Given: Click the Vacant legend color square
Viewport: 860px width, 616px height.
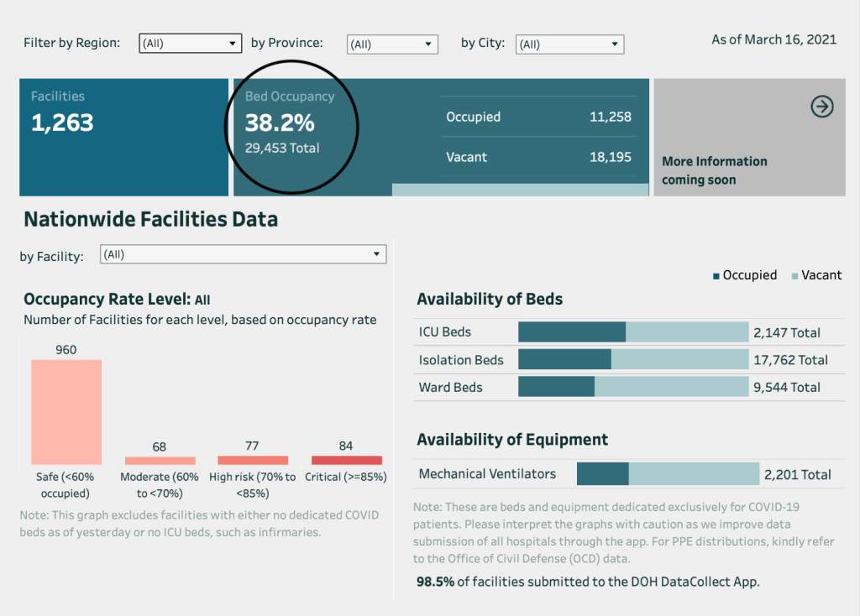Looking at the screenshot, I should tap(795, 275).
